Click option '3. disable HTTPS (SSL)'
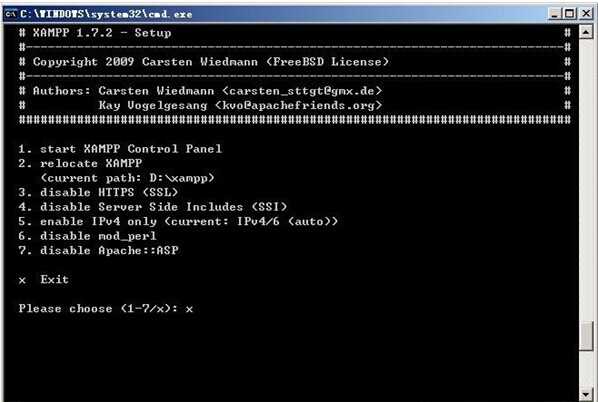Viewport: 598px width, 402px height. tap(98, 192)
